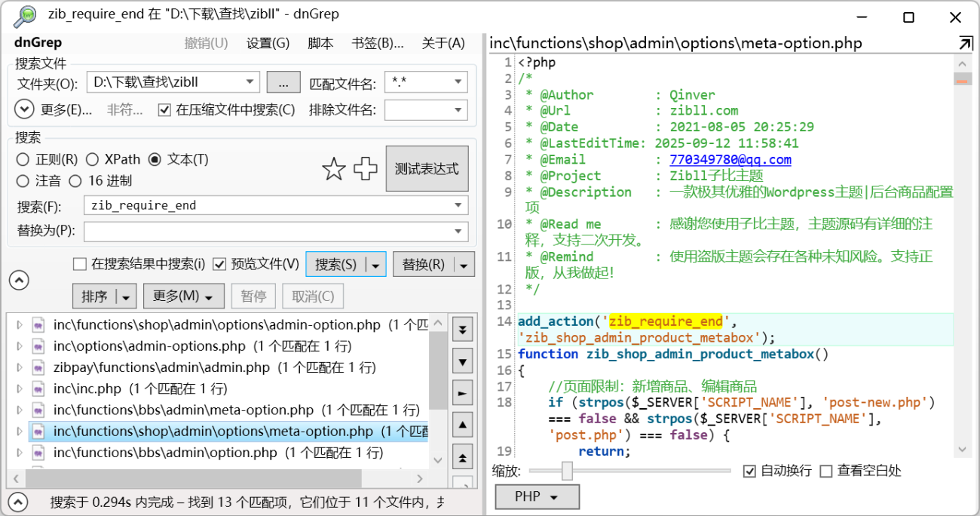The height and width of the screenshot is (516, 980).
Task: Collapse search options via circle chevron icon
Action: click(x=19, y=280)
